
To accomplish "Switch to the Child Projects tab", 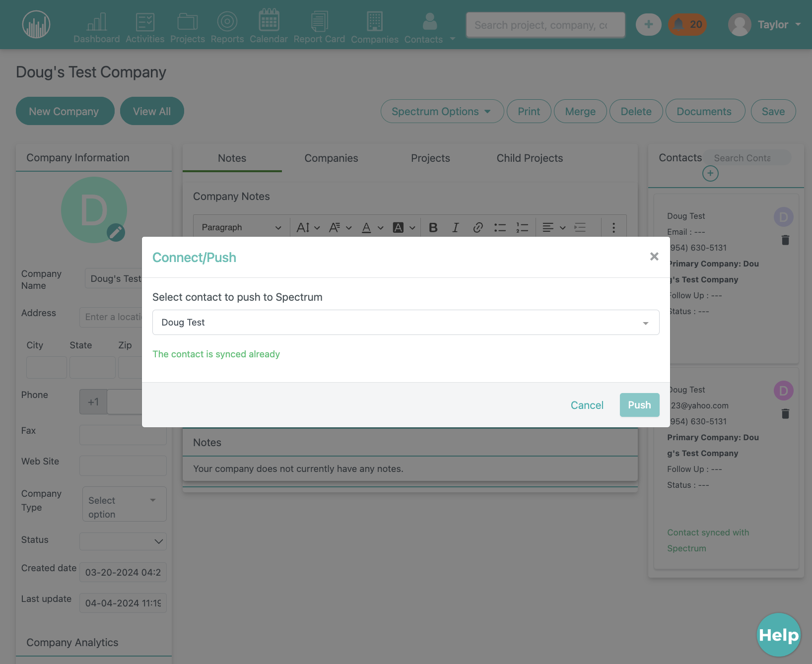I will pyautogui.click(x=530, y=158).
